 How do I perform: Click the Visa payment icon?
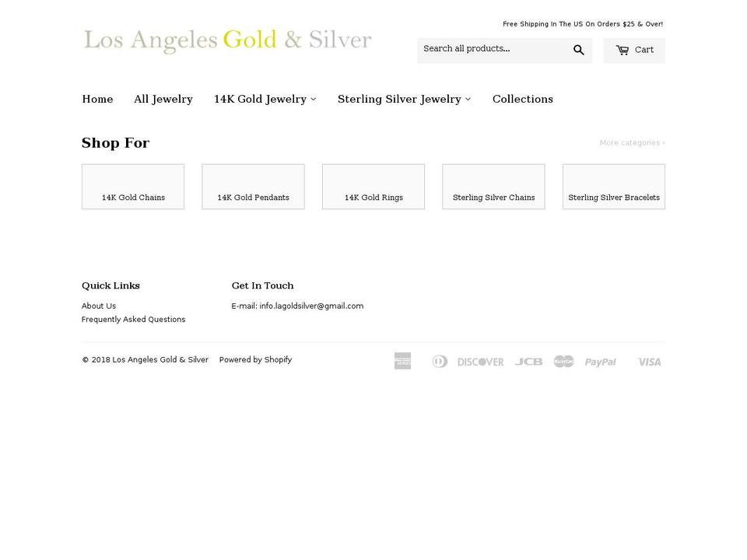pos(649,362)
